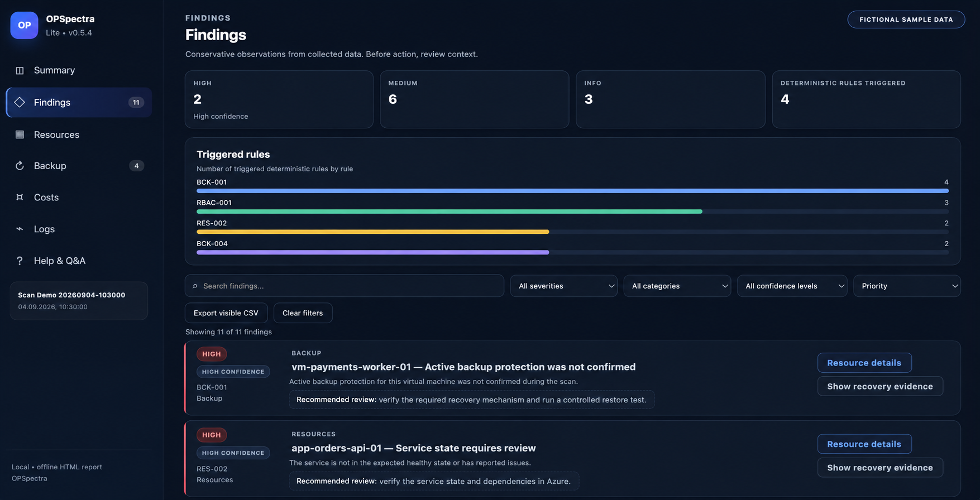Click the 'Showing 11 of 11 findings' text
The image size is (980, 500).
click(x=229, y=332)
